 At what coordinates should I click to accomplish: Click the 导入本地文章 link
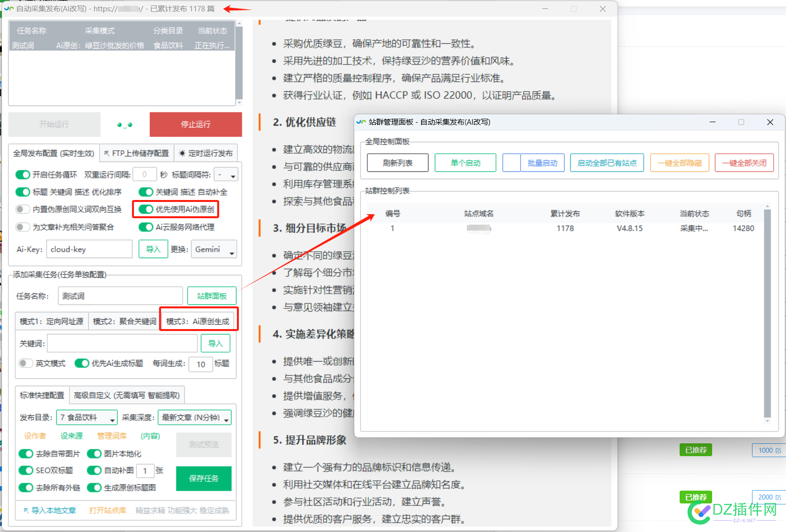click(x=54, y=511)
